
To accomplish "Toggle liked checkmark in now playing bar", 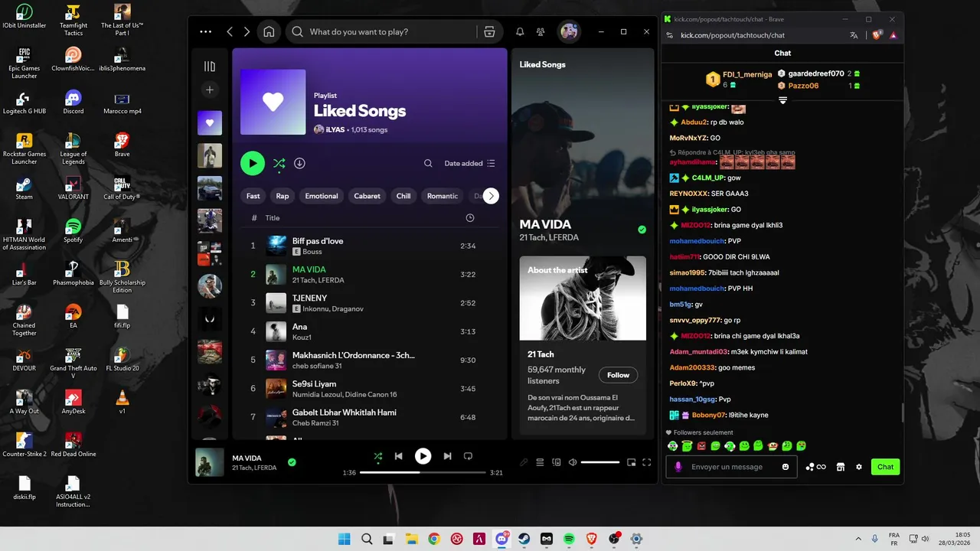I will [292, 462].
